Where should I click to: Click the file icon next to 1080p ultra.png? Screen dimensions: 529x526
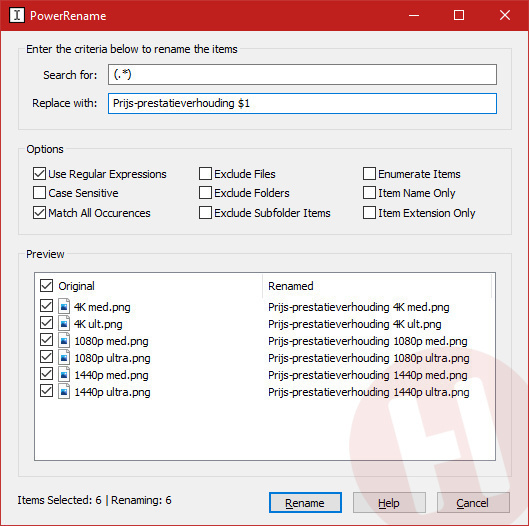(x=64, y=358)
